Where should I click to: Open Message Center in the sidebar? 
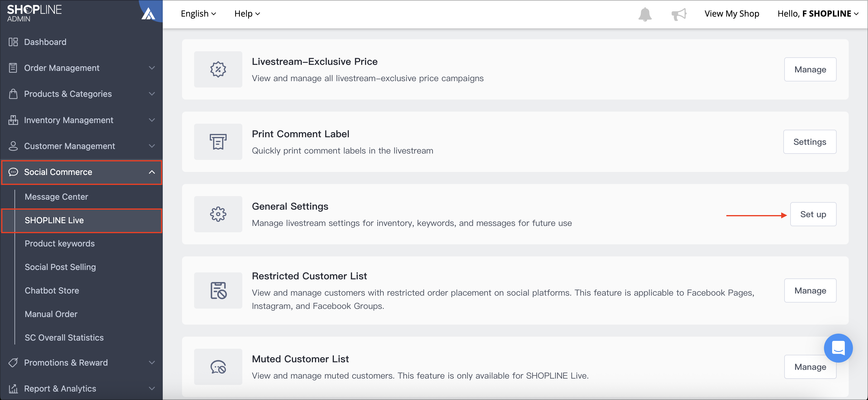[56, 196]
